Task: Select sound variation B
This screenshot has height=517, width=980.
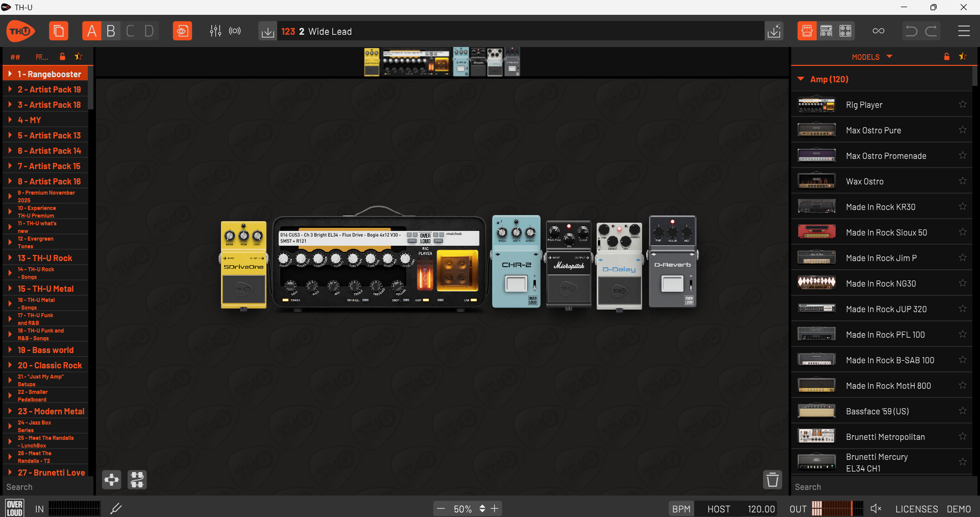Action: pyautogui.click(x=111, y=31)
